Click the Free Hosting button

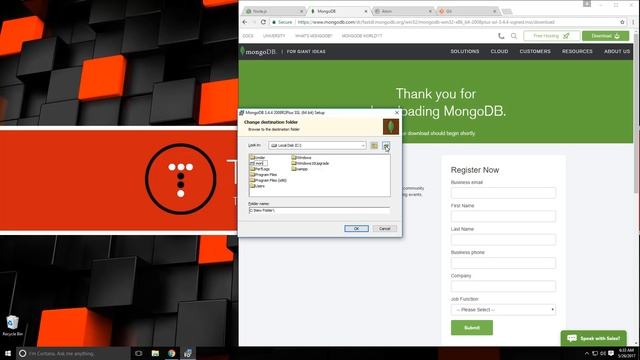point(551,36)
